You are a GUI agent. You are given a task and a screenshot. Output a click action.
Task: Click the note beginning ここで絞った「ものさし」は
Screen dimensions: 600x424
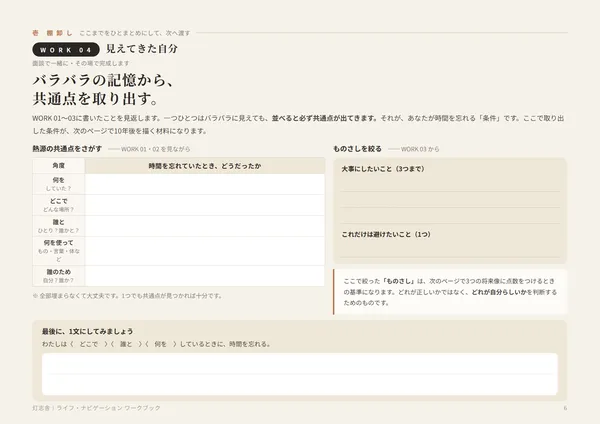450,292
